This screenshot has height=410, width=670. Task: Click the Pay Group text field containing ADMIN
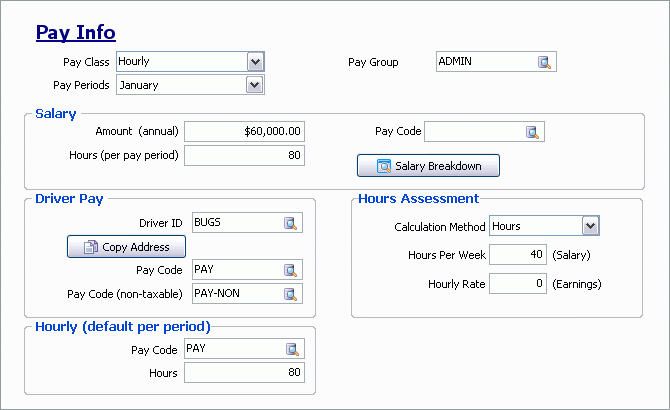tap(485, 62)
